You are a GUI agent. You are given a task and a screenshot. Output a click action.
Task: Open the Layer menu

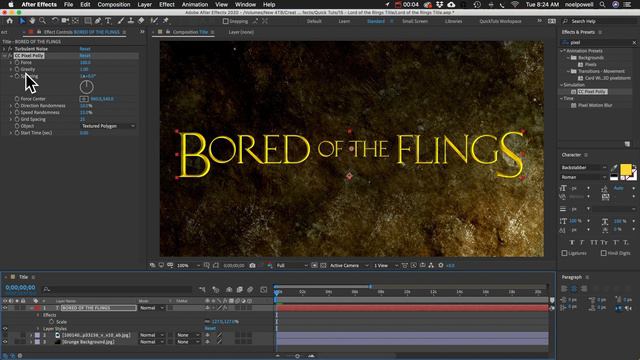coord(144,4)
